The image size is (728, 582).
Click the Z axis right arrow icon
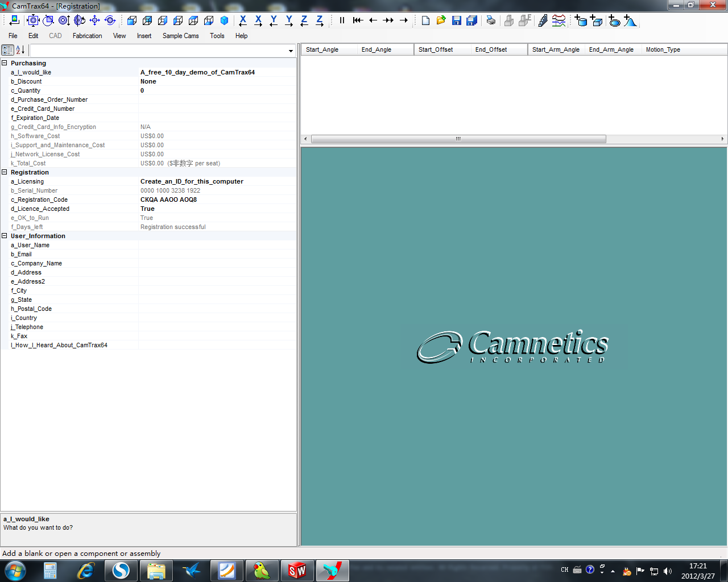coord(320,20)
